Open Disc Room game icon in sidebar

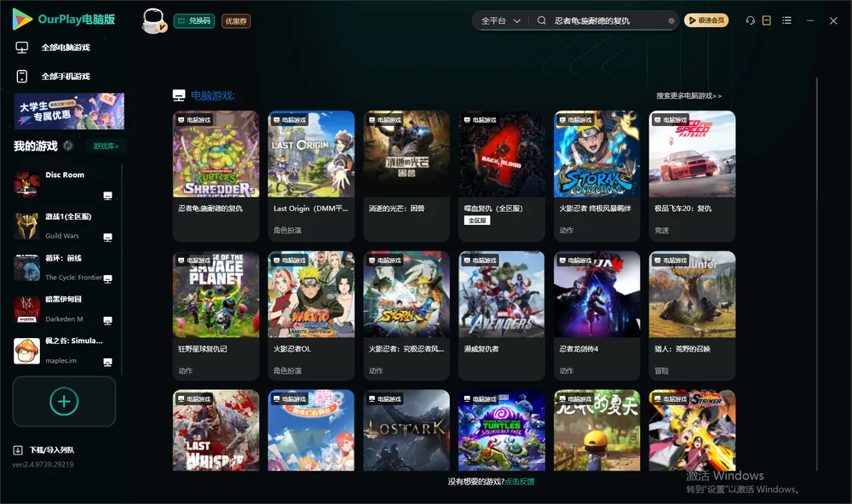click(26, 185)
